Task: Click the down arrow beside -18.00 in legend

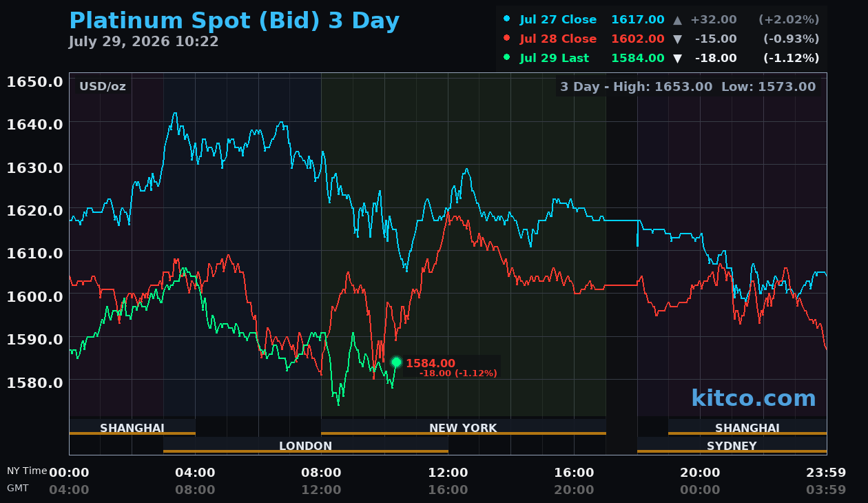Action: click(x=677, y=59)
